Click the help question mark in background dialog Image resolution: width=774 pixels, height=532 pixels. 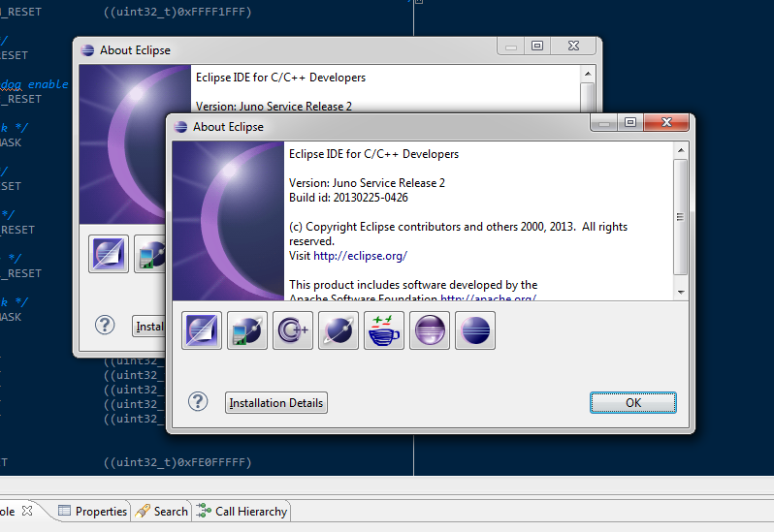click(105, 326)
